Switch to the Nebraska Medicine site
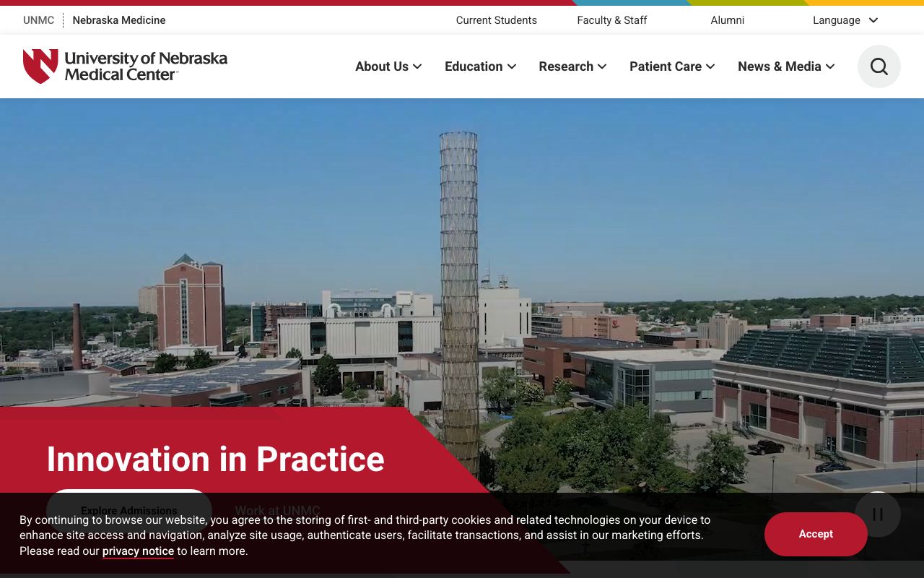This screenshot has height=578, width=924. 118,20
